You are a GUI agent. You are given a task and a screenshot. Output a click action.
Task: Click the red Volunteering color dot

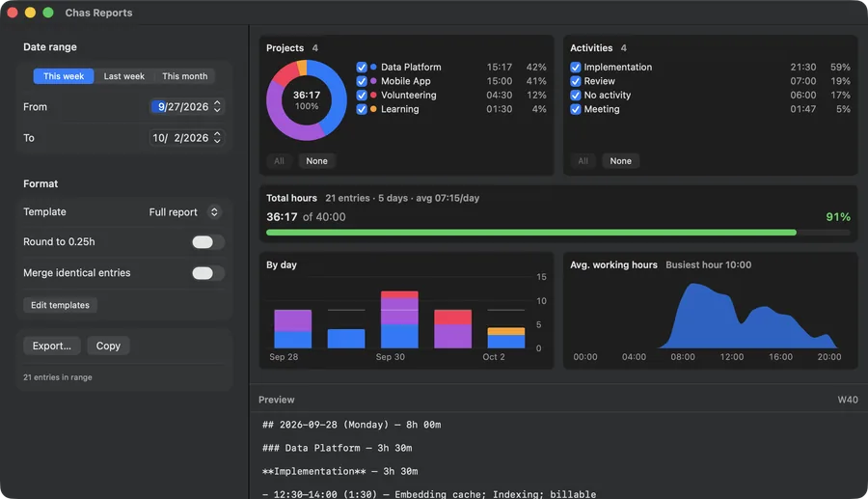tap(373, 96)
